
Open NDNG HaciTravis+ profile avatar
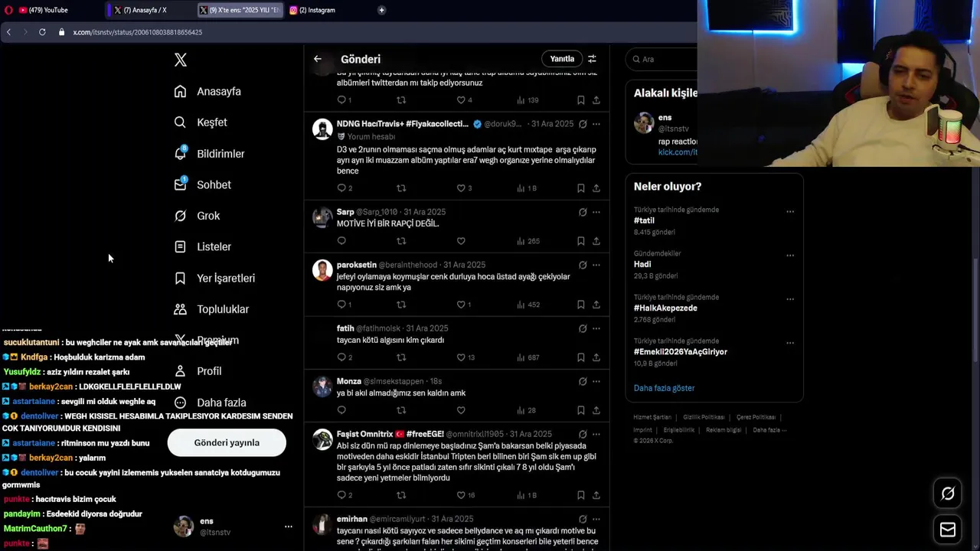click(322, 129)
